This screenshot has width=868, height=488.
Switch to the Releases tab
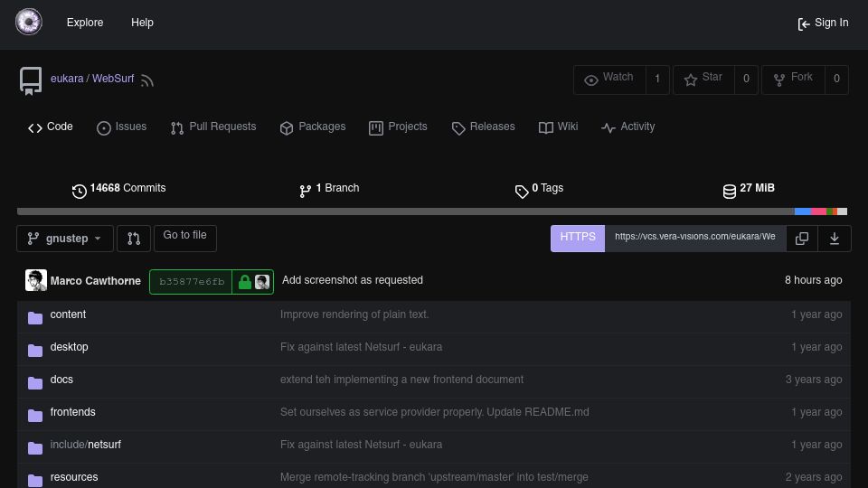483,127
